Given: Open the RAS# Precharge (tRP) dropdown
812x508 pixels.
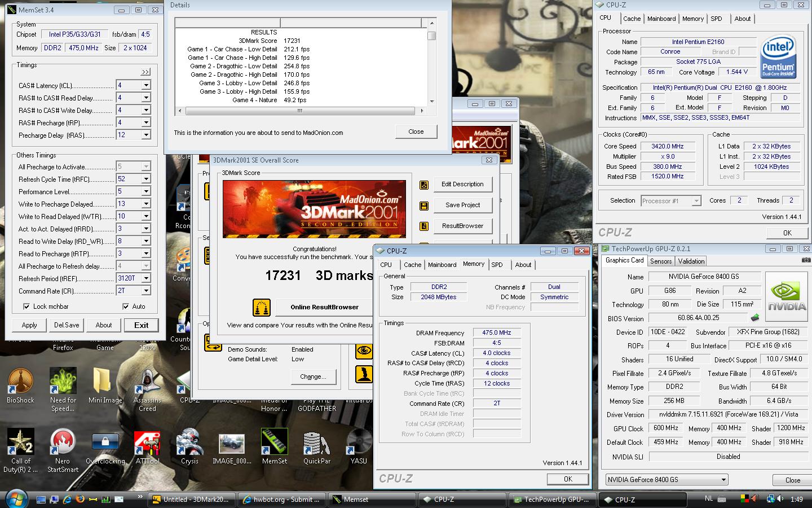Looking at the screenshot, I should (146, 122).
